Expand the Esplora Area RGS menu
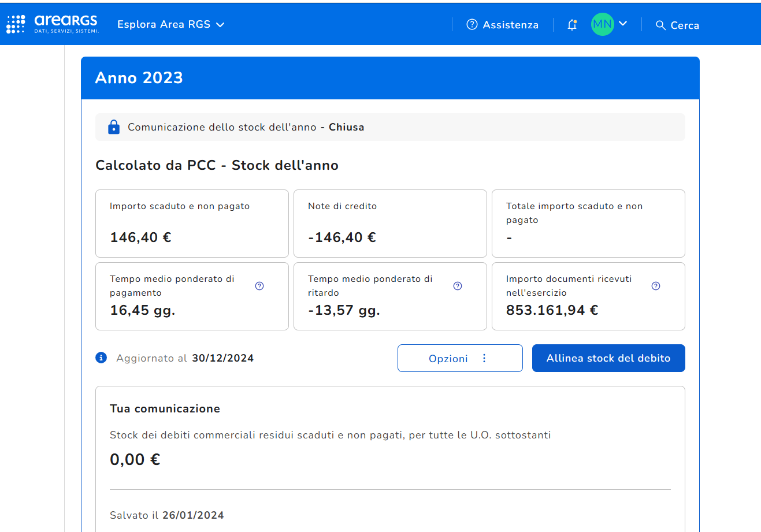Viewport: 761px width, 532px height. (170, 24)
